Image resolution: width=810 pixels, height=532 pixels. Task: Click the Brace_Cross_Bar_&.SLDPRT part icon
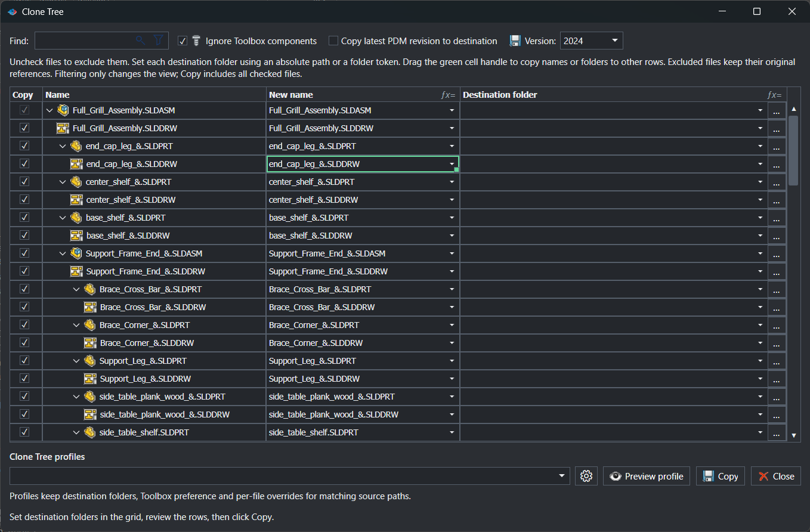[90, 289]
